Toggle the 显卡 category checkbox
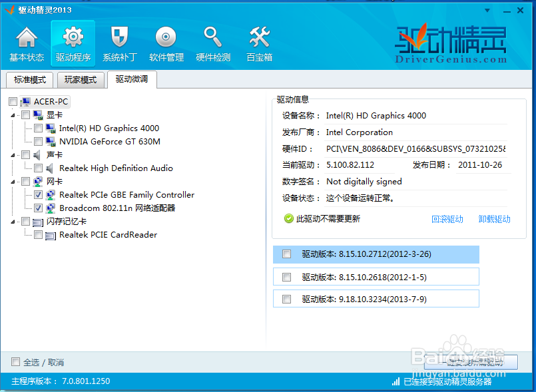Image resolution: width=536 pixels, height=392 pixels. [x=26, y=115]
